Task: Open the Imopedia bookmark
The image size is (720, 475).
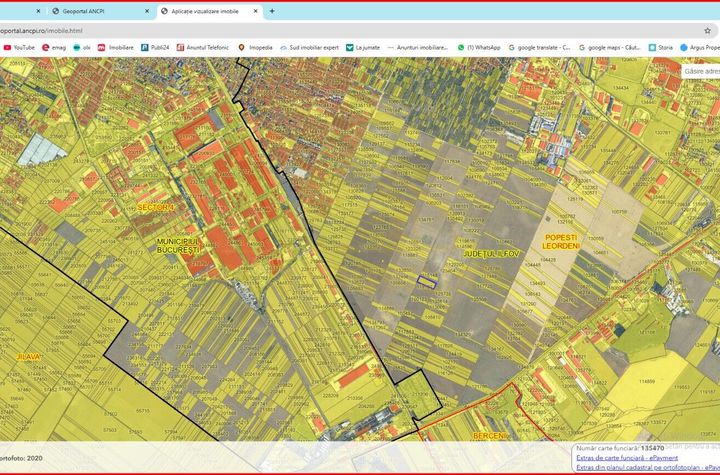Action: 255,47
